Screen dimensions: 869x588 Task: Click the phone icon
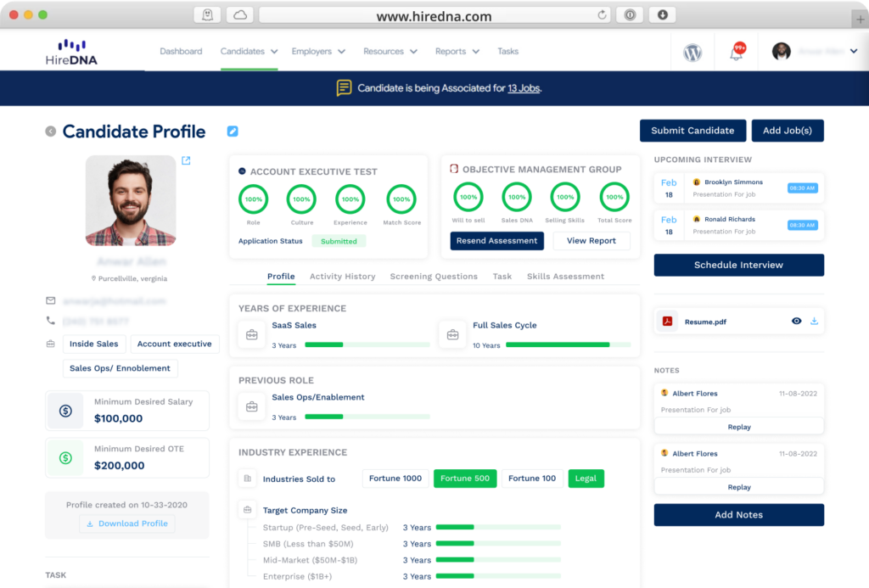point(50,321)
